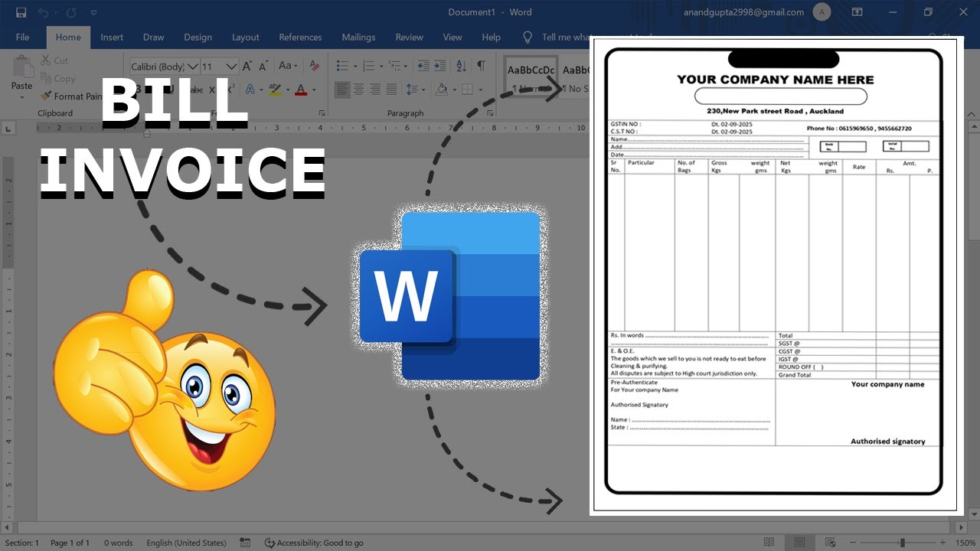Click the Increase Indent icon

pyautogui.click(x=441, y=66)
